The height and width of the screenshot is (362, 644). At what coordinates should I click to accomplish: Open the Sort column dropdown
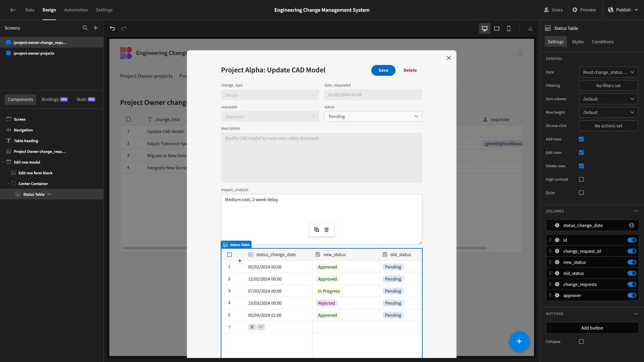click(x=608, y=99)
